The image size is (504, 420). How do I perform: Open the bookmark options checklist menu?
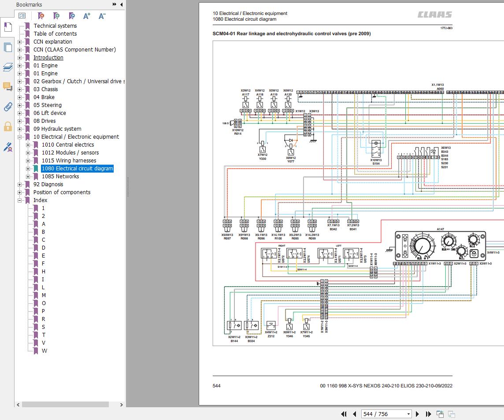coord(22,16)
